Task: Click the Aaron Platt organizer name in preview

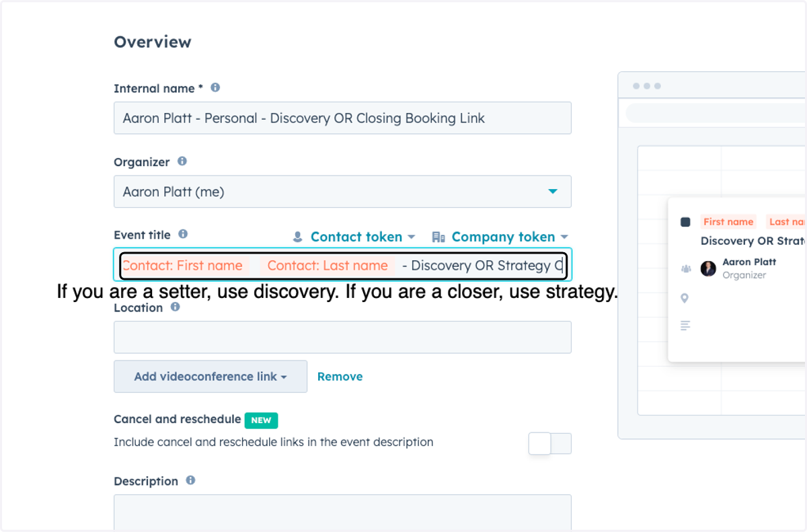Action: click(749, 262)
